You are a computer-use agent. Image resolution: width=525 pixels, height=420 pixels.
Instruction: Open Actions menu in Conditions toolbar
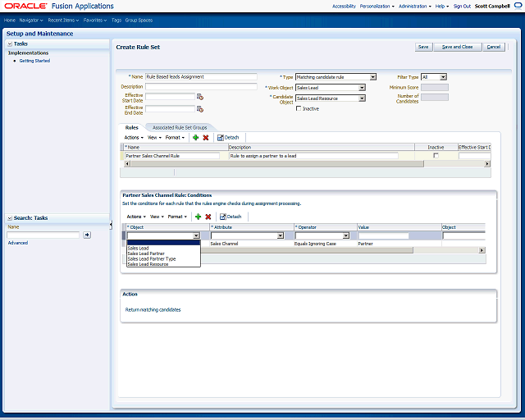click(x=136, y=217)
